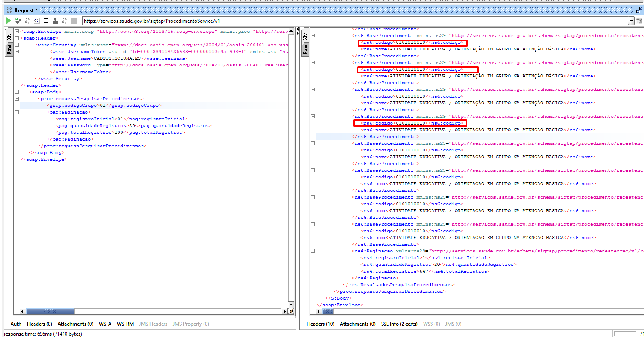Open the request Auth tab
Image resolution: width=644 pixels, height=337 pixels.
[16, 324]
